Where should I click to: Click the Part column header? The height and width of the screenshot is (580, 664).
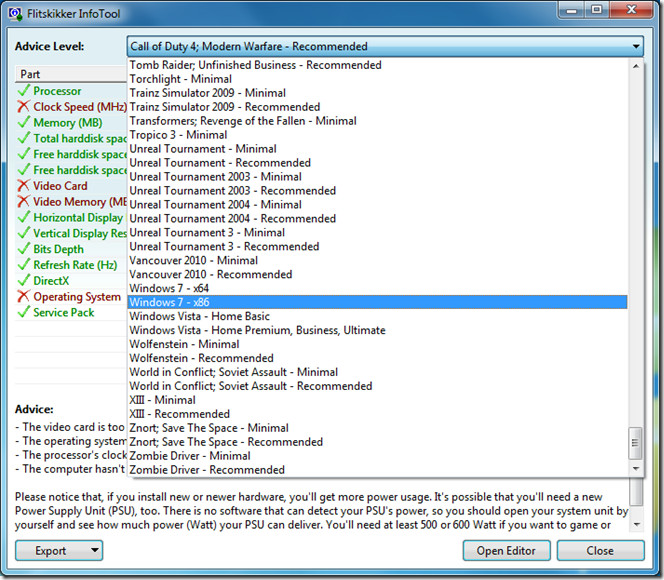coord(71,74)
